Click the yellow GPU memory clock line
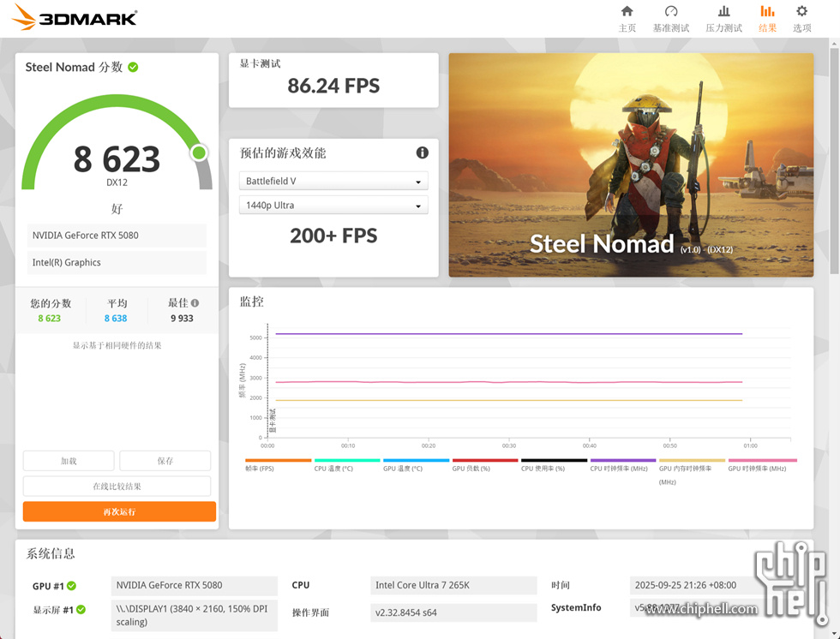Screen dimensions: 840x639 click(x=509, y=400)
